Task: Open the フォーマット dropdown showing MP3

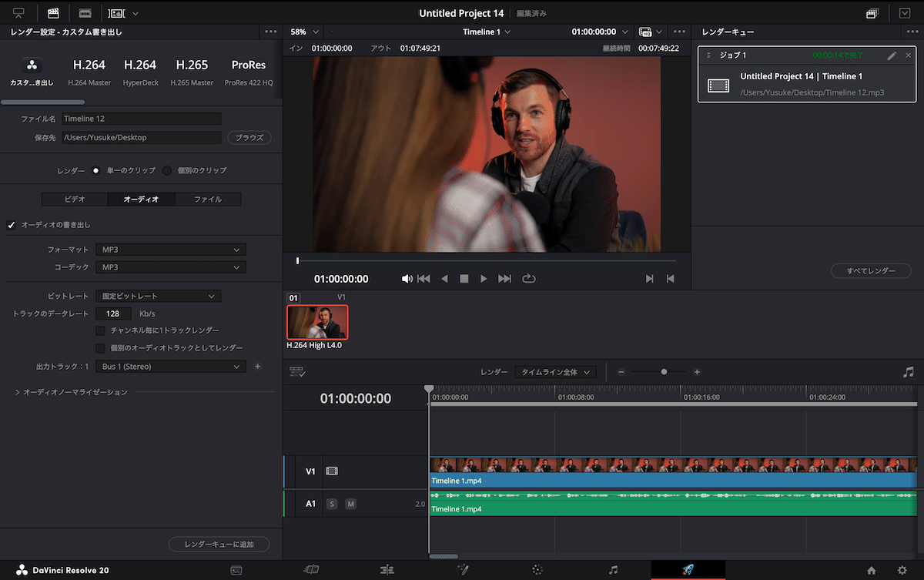Action: [x=170, y=249]
